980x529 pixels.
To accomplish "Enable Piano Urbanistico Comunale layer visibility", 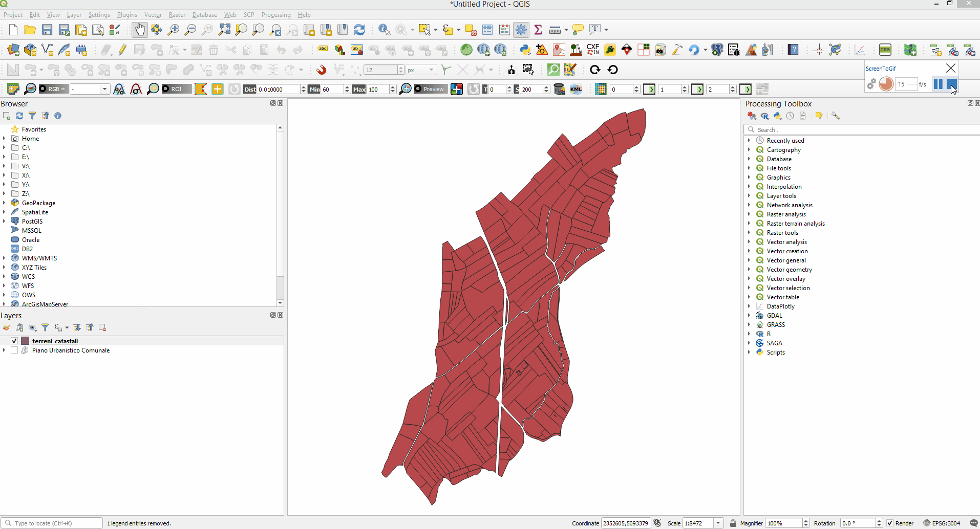I will (x=14, y=350).
